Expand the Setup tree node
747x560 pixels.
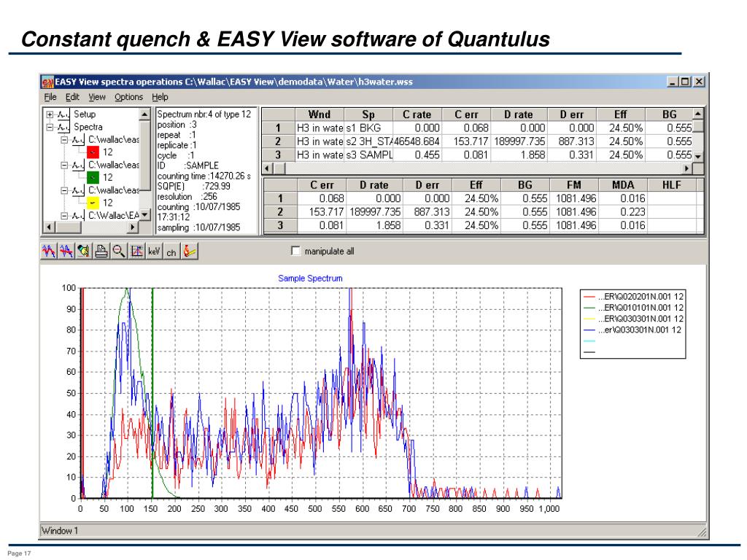point(50,114)
